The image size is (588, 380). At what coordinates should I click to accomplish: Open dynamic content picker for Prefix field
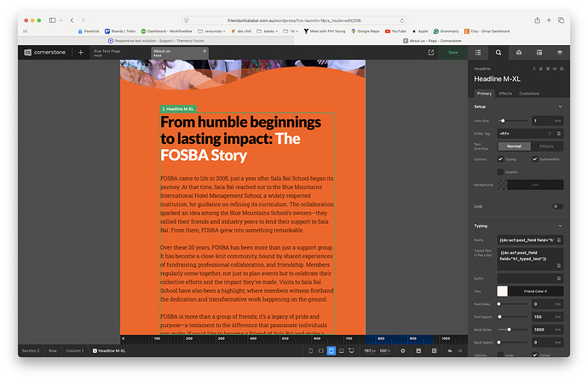point(559,239)
